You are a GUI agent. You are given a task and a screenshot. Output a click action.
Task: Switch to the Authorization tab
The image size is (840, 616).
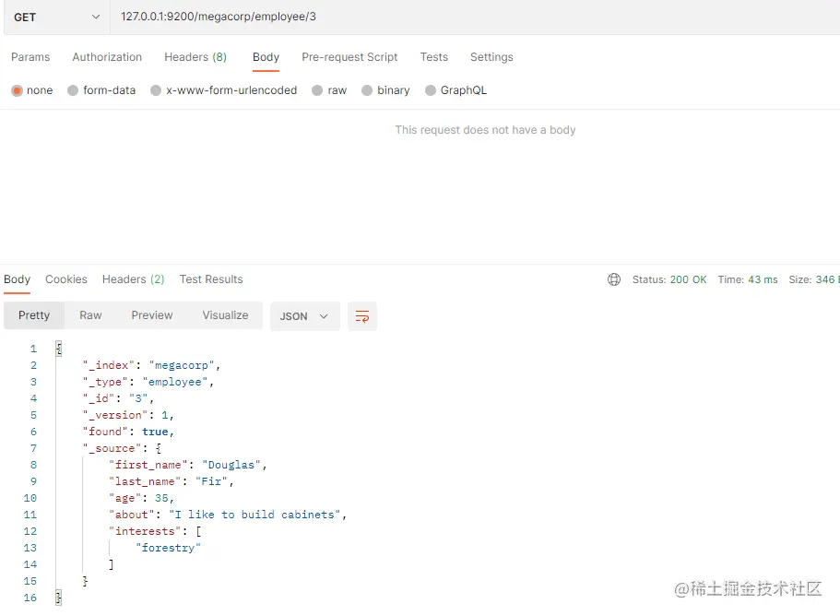click(x=107, y=57)
